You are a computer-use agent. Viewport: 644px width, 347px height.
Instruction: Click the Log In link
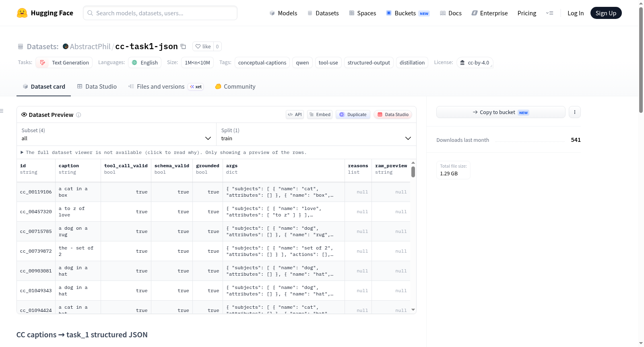(x=576, y=13)
